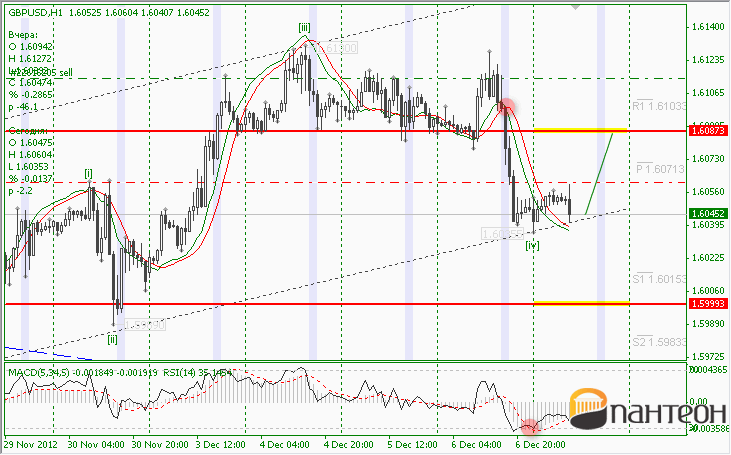731x455 pixels.
Task: Select the red 1.60873 price level tag
Action: pos(708,131)
